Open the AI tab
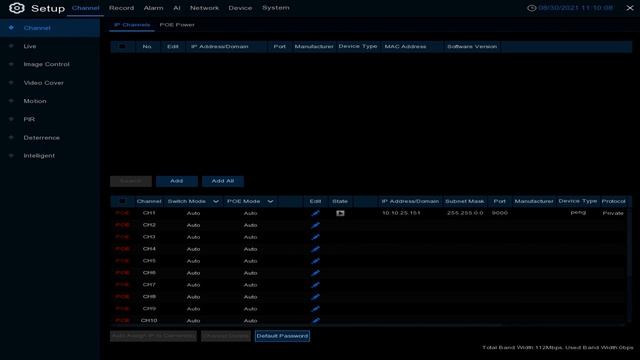 pos(177,8)
